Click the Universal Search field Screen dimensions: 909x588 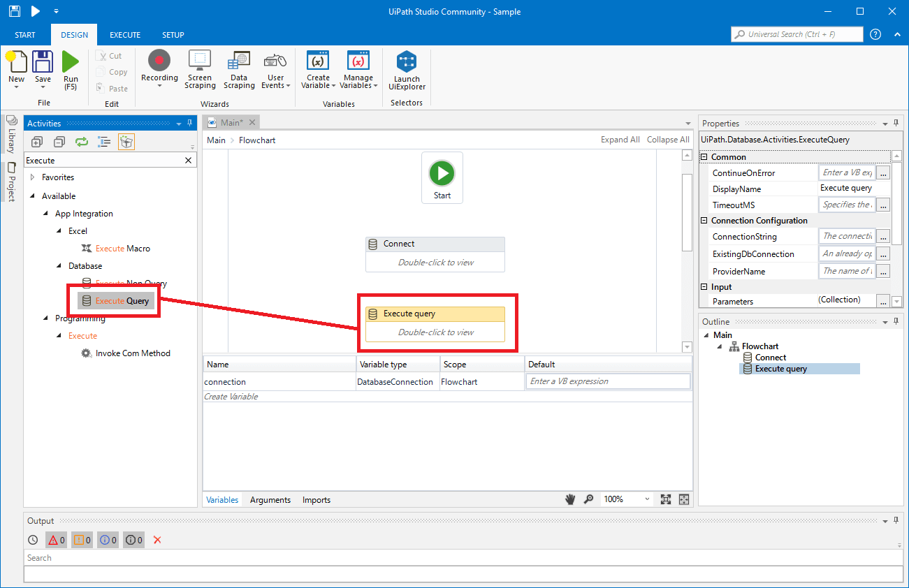point(797,34)
